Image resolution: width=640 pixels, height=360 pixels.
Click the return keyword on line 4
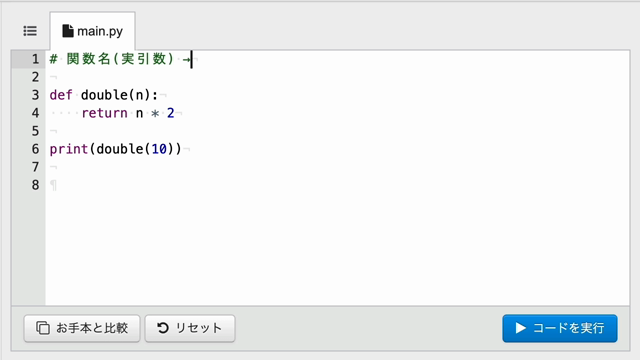coord(104,113)
